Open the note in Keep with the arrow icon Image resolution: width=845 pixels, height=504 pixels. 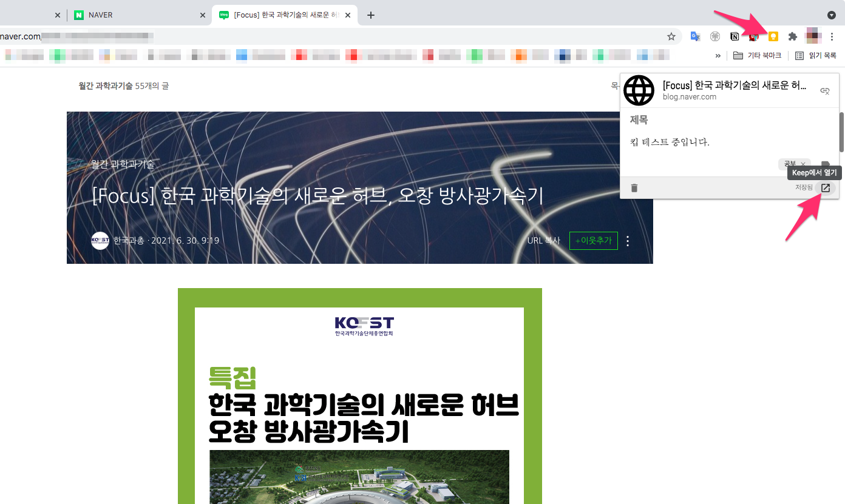pyautogui.click(x=826, y=188)
